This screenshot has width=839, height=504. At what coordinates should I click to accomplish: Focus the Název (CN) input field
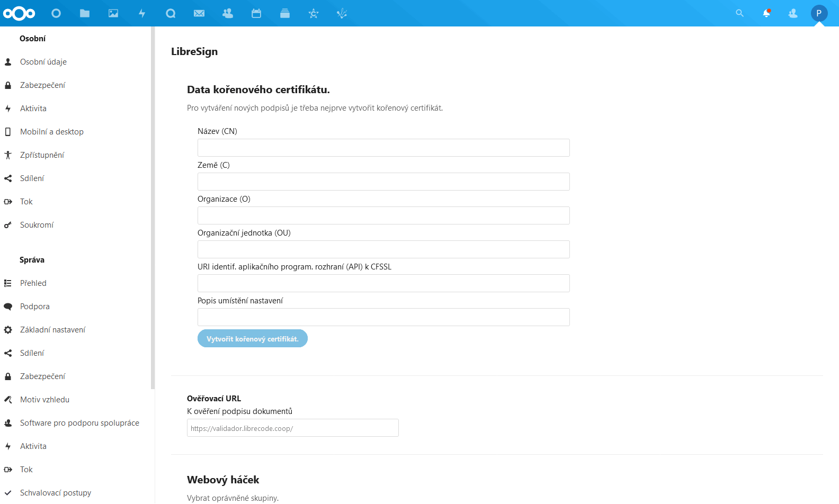pyautogui.click(x=383, y=148)
